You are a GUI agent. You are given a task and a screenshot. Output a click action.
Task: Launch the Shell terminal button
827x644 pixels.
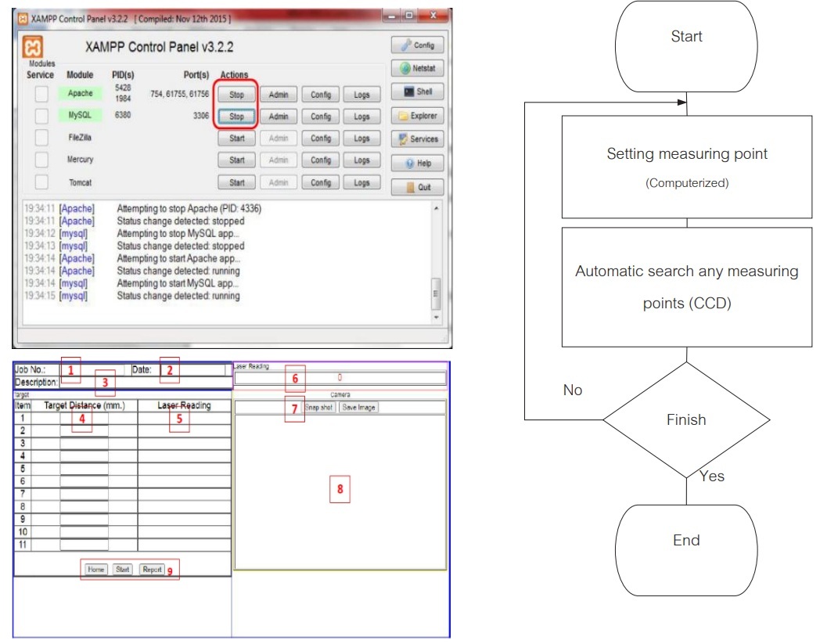point(417,92)
